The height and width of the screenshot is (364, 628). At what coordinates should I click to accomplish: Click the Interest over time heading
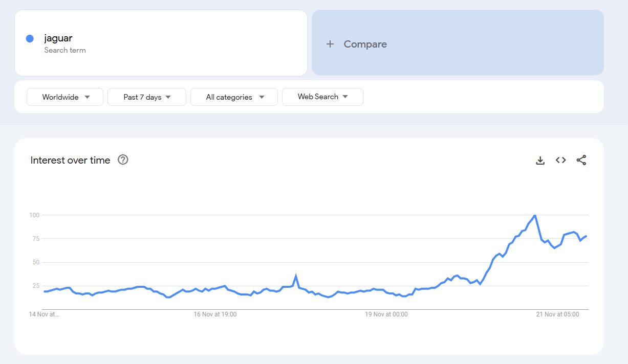coord(71,161)
